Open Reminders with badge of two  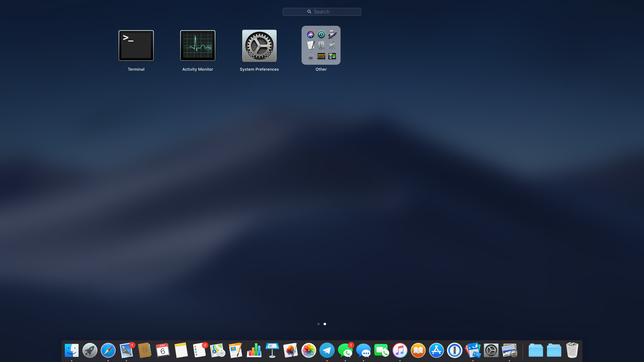point(199,350)
